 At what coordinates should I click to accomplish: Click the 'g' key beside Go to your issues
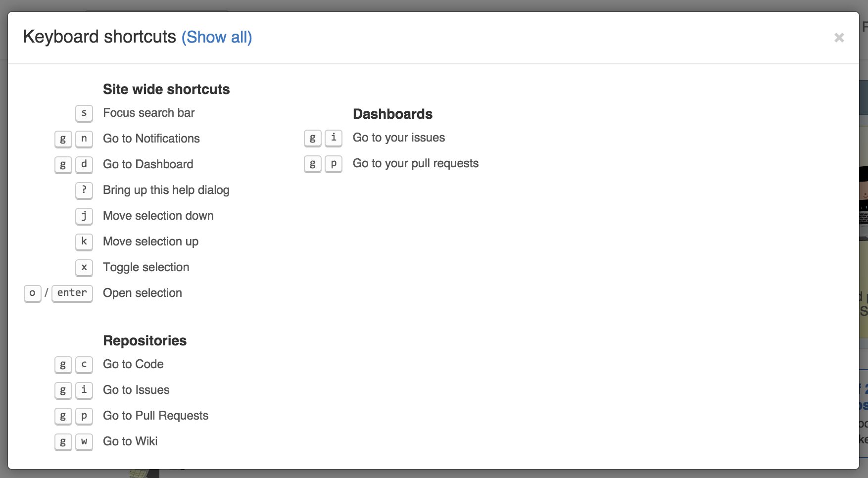point(313,138)
